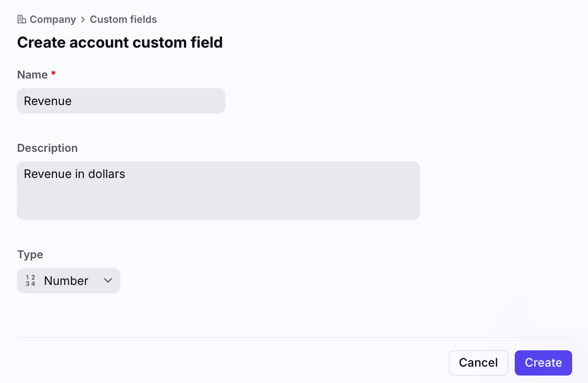This screenshot has width=588, height=383.
Task: Click the breadcrumb chevron separator
Action: coord(83,19)
